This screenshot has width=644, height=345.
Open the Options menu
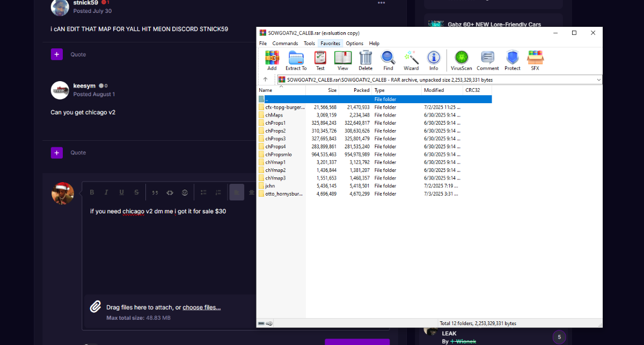coord(354,44)
